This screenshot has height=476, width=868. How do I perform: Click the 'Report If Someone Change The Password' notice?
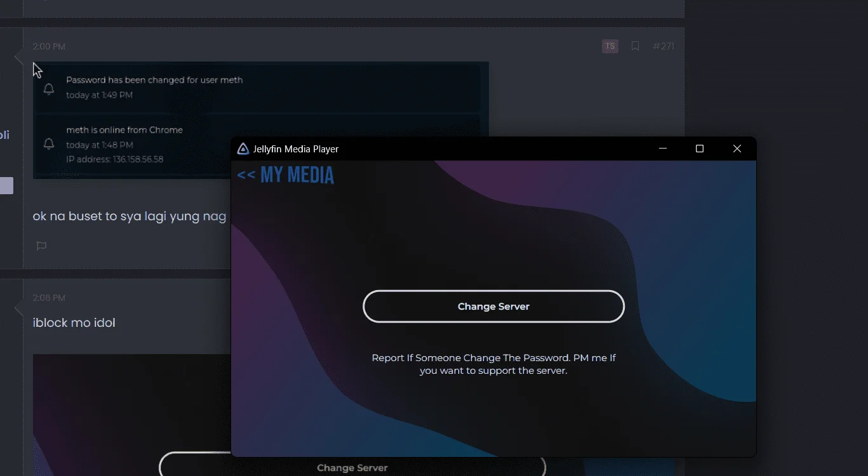point(493,364)
